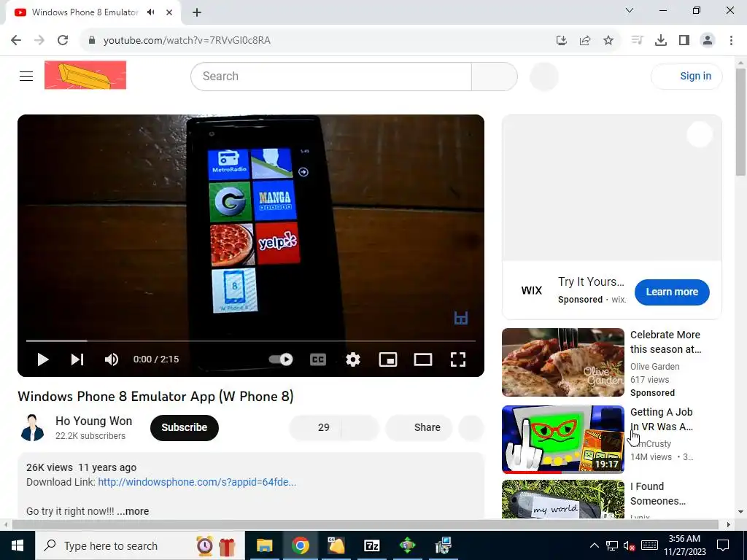Mute tab via speaker icon
The height and width of the screenshot is (560, 747).
point(151,12)
